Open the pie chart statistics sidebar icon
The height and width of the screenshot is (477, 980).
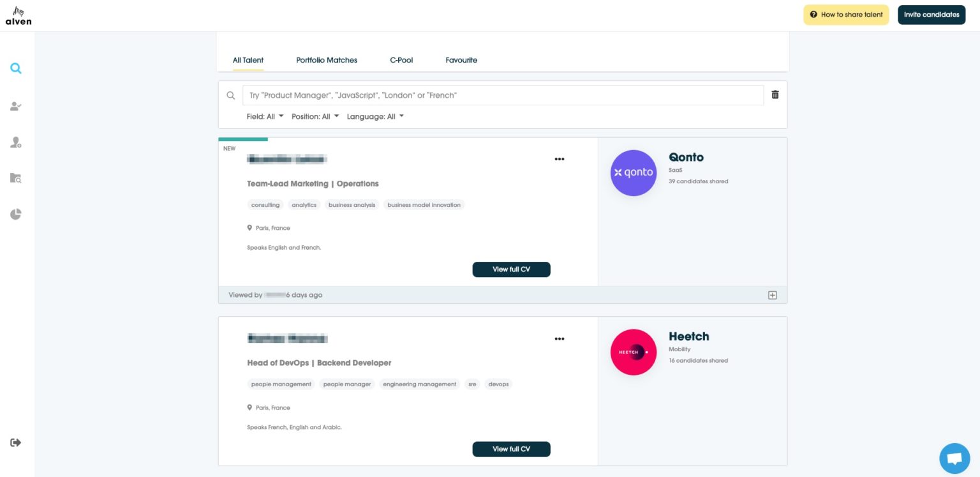pos(15,214)
